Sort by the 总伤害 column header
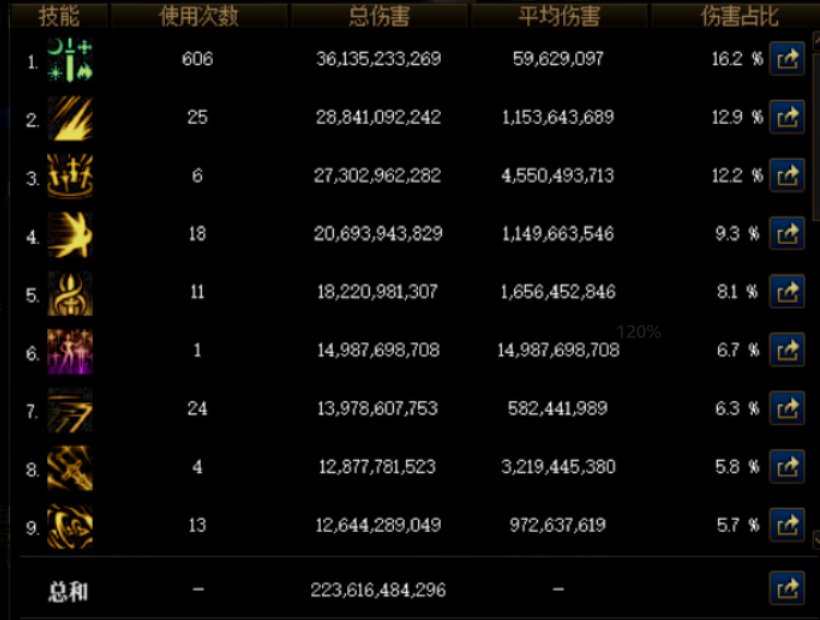 coord(379,16)
